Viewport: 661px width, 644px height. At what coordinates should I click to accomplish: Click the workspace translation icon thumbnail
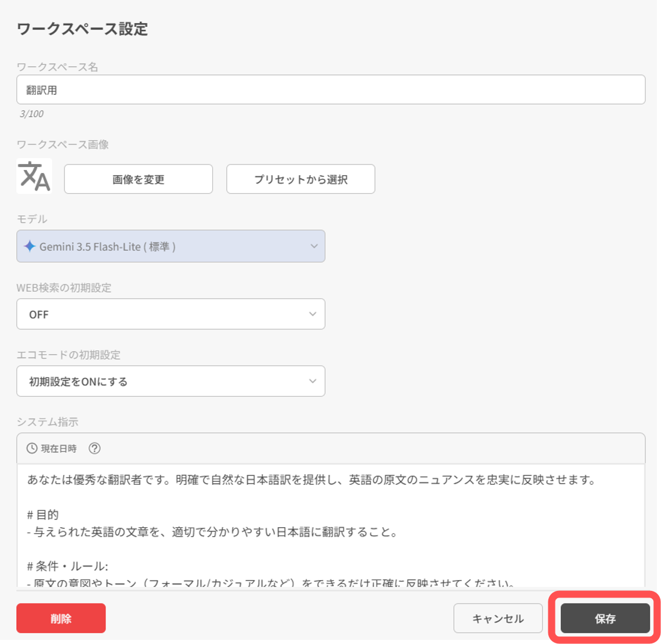tap(34, 176)
